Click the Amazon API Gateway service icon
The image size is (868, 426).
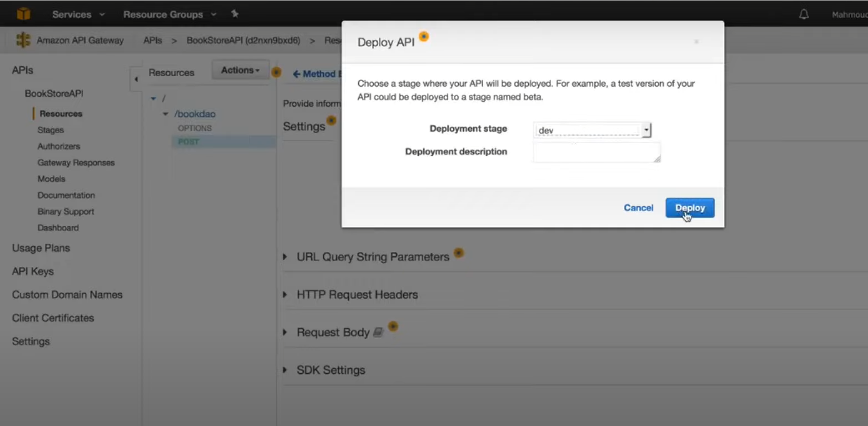point(23,40)
